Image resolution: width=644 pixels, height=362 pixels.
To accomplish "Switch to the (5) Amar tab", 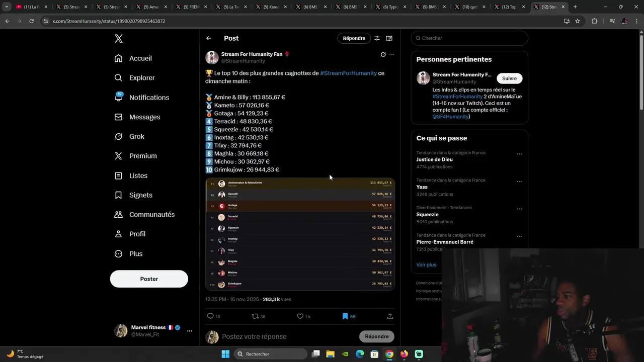I will [x=151, y=7].
